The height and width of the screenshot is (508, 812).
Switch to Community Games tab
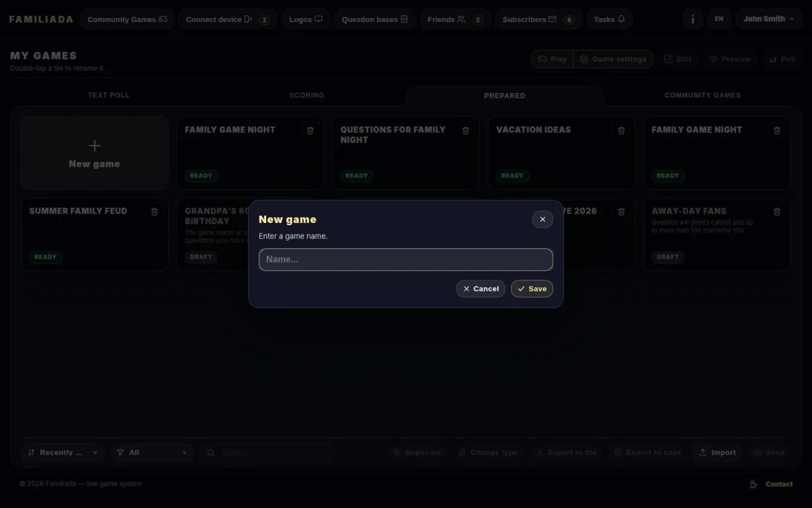[x=702, y=95]
